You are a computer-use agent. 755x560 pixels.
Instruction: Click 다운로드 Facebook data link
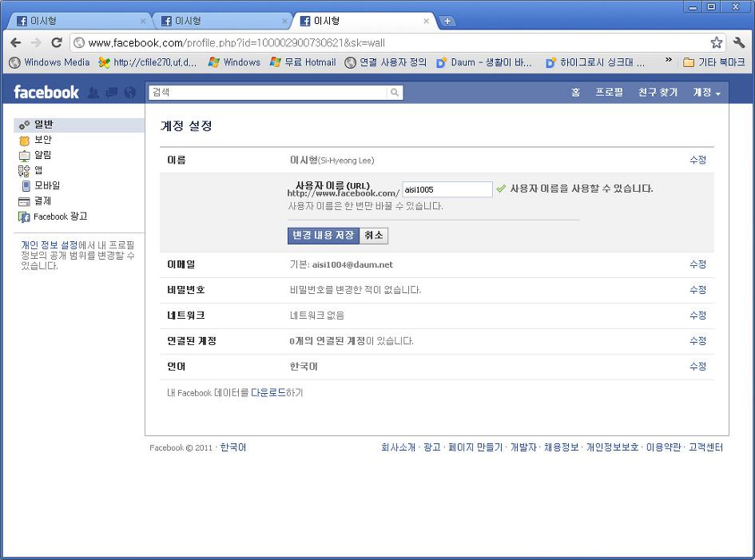tap(268, 393)
